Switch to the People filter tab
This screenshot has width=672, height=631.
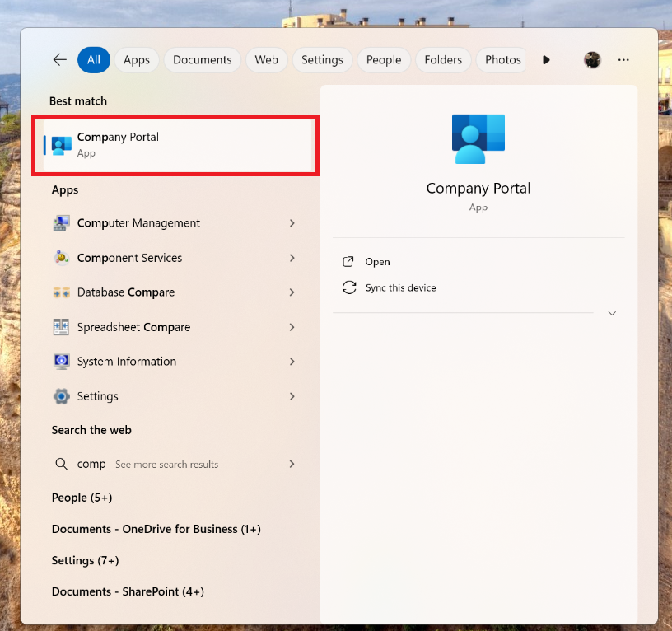pos(384,59)
